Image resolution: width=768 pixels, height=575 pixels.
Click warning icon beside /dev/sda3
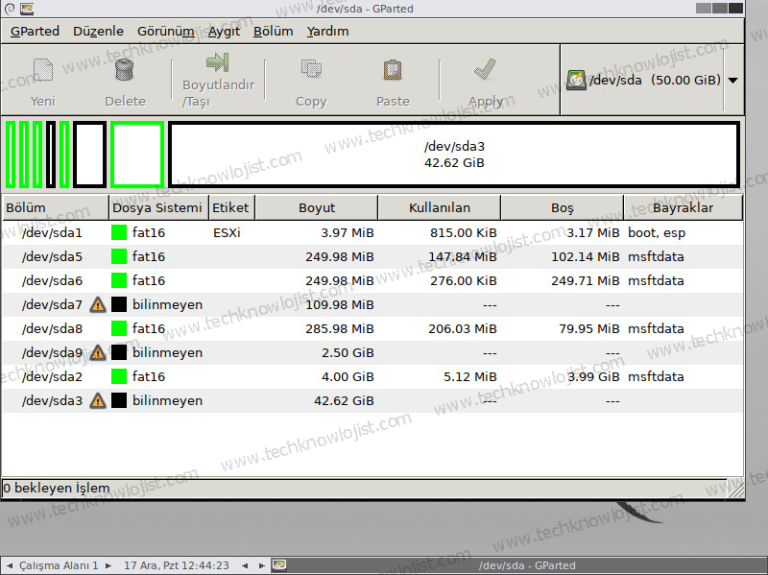click(x=98, y=401)
